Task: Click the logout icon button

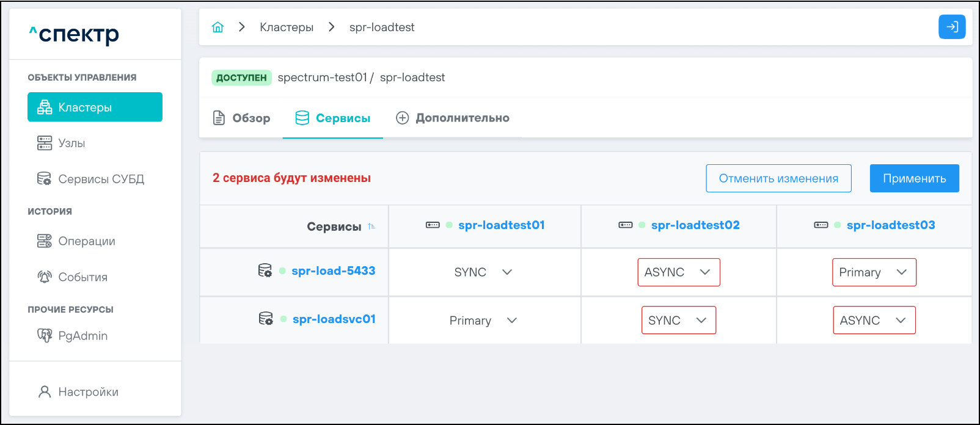Action: (951, 27)
